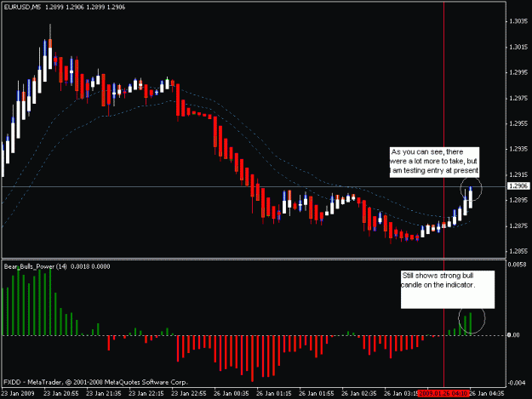
Task: Click the highlighted 1.2906 current price tag
Action: coord(518,185)
